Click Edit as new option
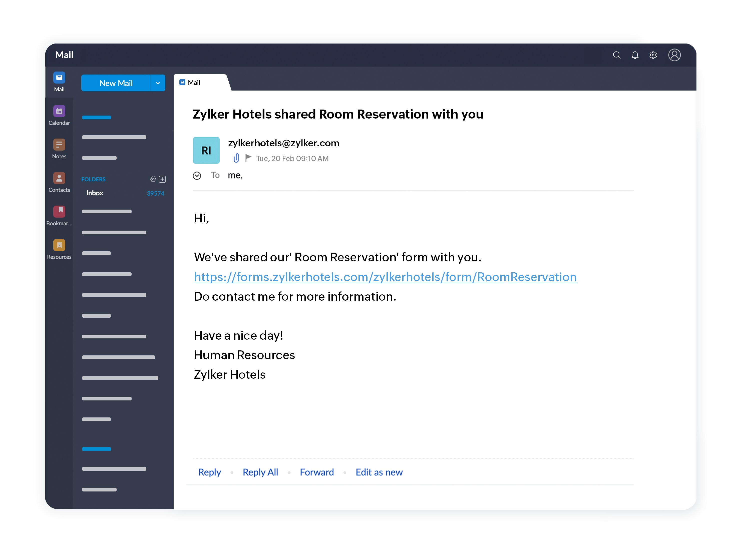 (x=380, y=471)
